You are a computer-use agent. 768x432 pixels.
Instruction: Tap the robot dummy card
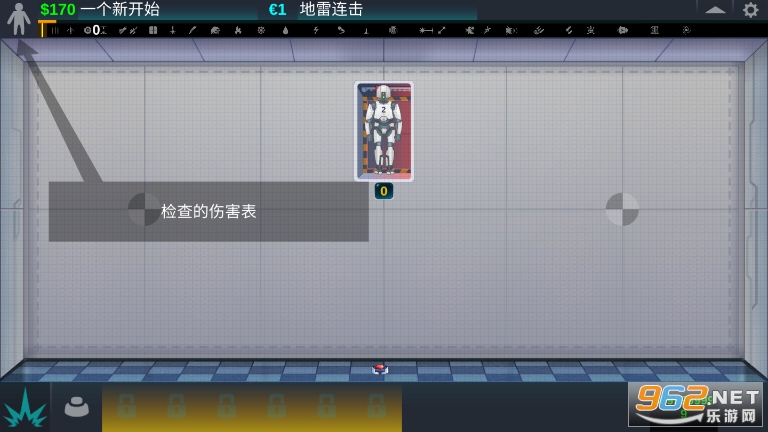pyautogui.click(x=384, y=131)
